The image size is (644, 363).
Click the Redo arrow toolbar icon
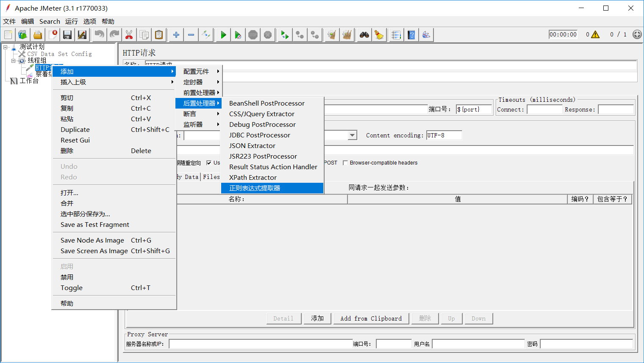point(114,35)
